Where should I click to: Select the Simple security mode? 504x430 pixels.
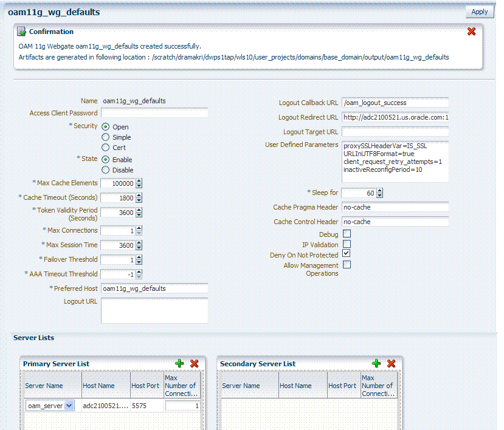click(x=106, y=137)
